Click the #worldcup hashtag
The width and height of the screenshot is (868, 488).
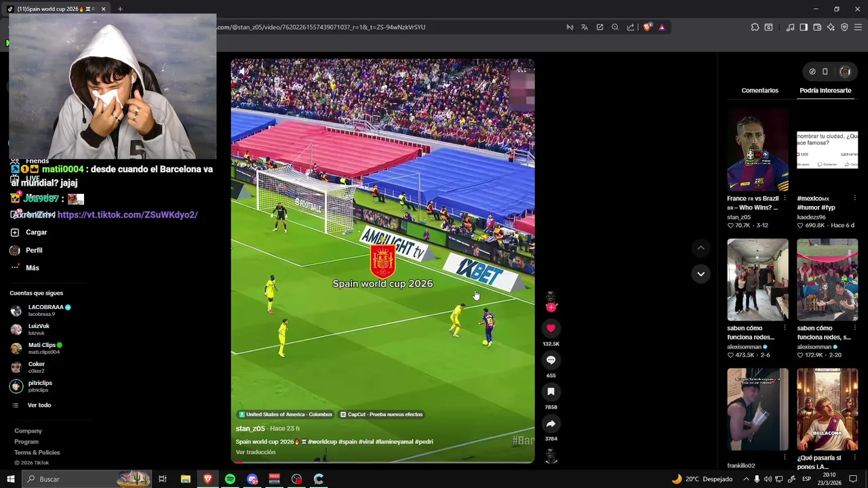(322, 441)
